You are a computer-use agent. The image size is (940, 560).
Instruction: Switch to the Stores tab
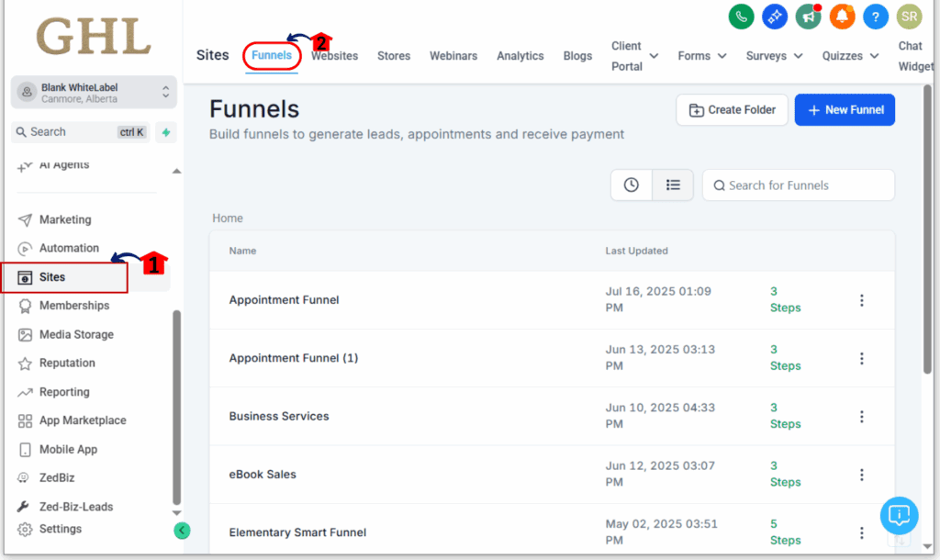[394, 56]
